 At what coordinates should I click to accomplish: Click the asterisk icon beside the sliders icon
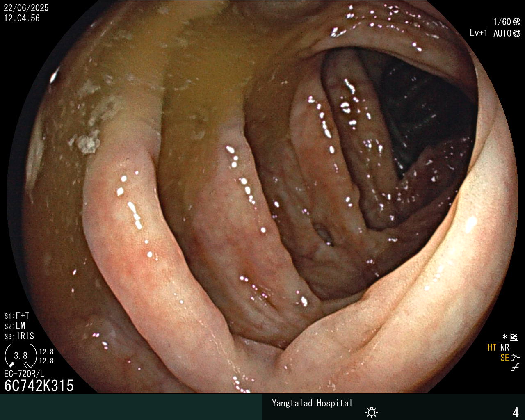[x=505, y=337]
